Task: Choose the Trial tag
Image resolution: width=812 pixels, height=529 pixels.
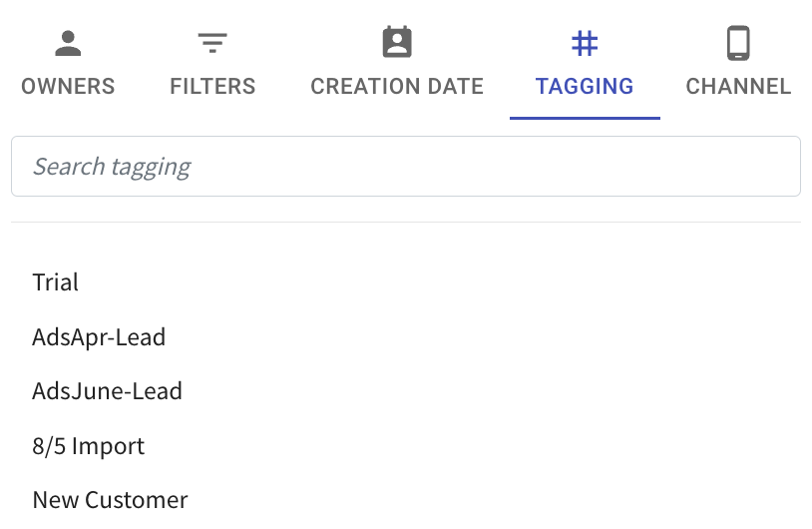Action: point(56,282)
